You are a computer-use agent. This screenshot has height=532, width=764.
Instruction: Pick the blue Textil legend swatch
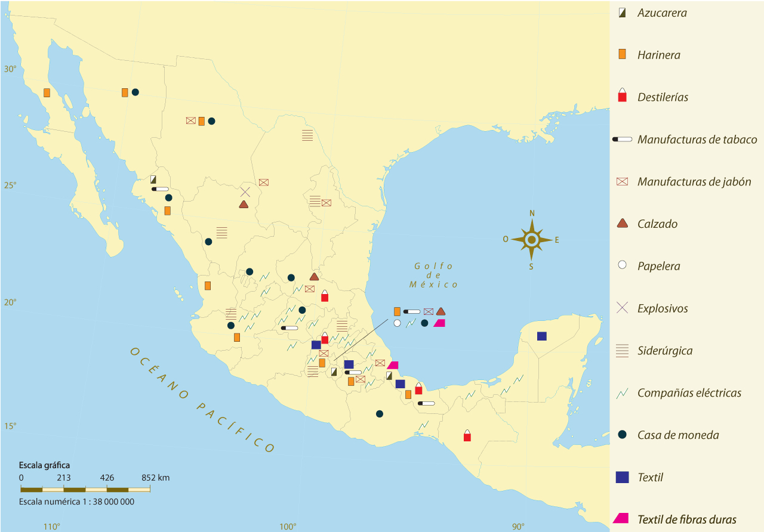622,477
